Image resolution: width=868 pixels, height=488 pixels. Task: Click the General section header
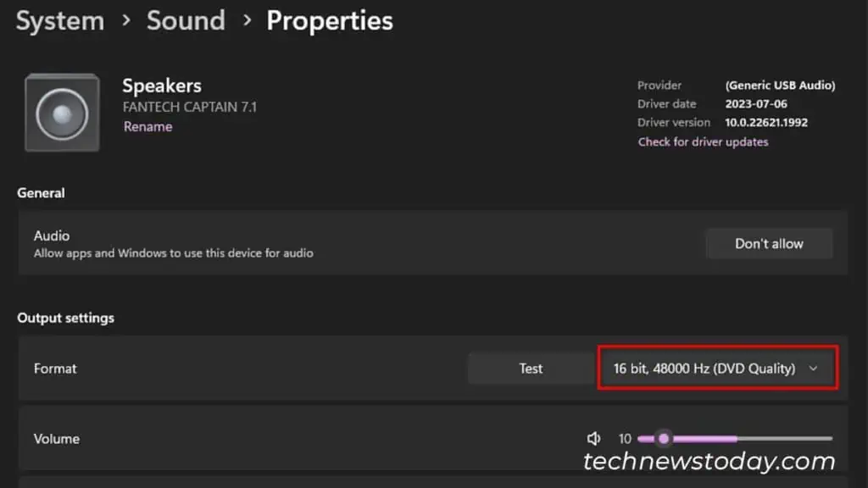[x=41, y=192]
